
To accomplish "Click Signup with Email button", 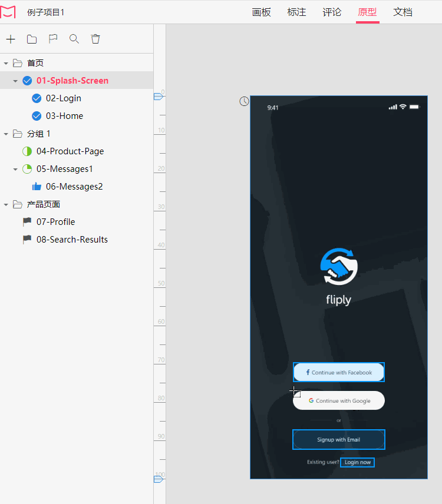I will (x=339, y=439).
